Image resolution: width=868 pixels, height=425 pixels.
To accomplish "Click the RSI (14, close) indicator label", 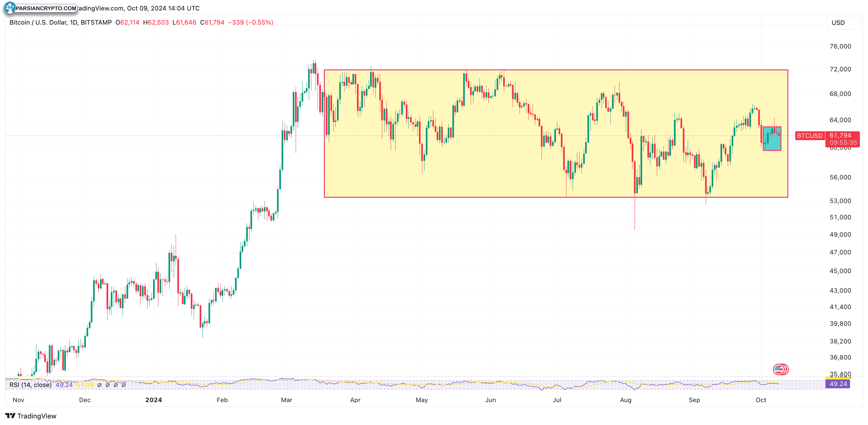I will (x=30, y=385).
